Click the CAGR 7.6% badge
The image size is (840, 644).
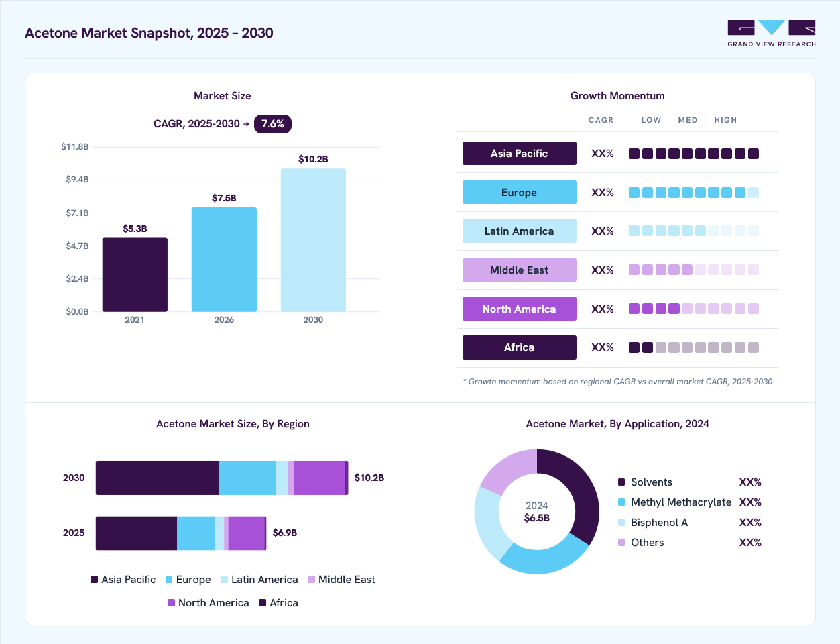[x=273, y=124]
